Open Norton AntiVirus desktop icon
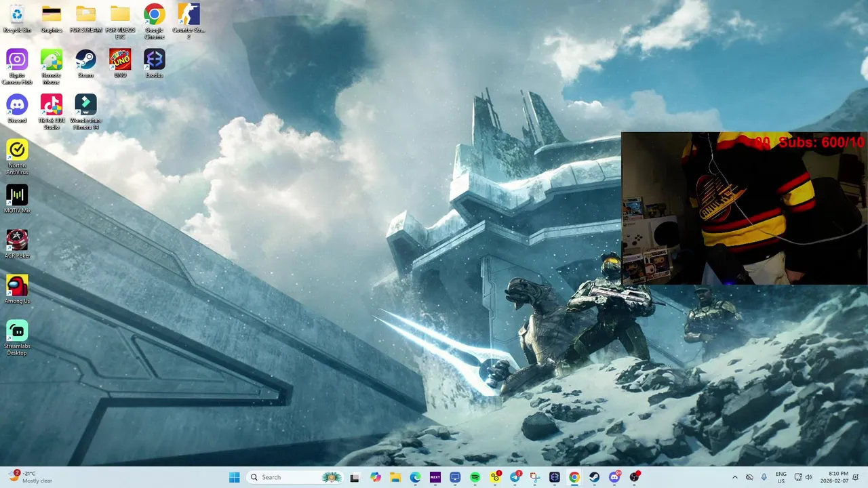The height and width of the screenshot is (488, 868). [17, 157]
